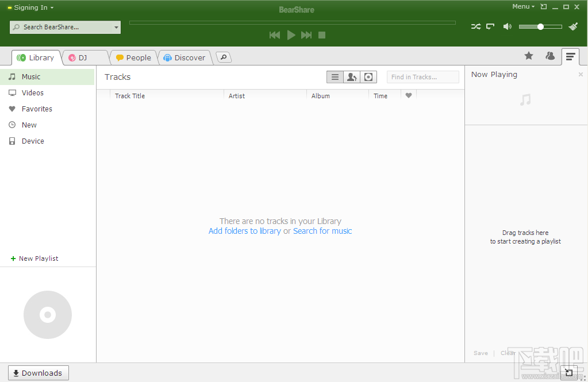Expand the Search BearShare dropdown arrow
The image size is (588, 382).
tap(116, 28)
